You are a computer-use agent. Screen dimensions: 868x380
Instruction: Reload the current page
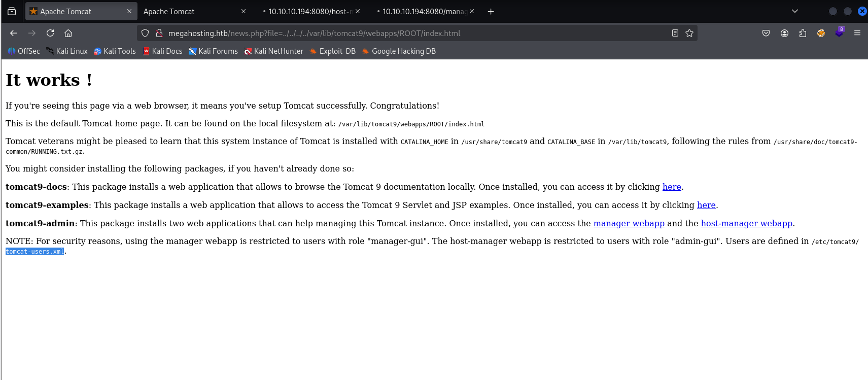(50, 33)
